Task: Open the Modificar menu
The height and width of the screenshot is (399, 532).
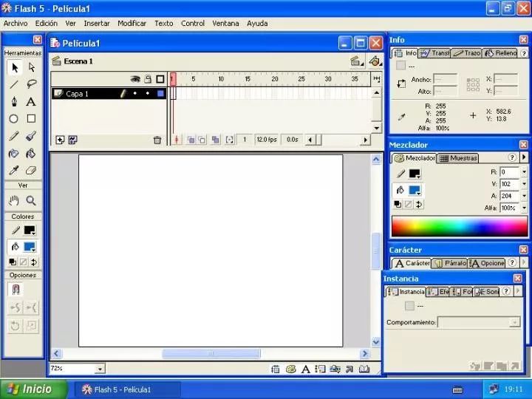Action: [x=132, y=24]
